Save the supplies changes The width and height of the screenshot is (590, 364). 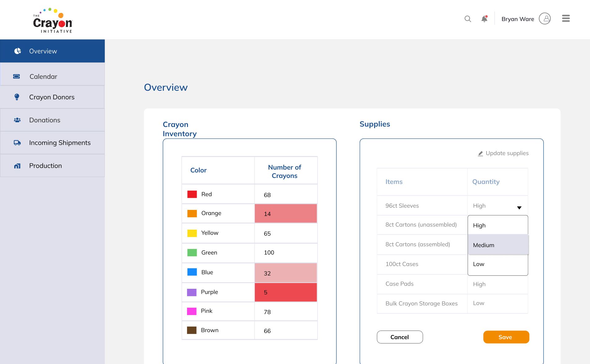pos(506,337)
